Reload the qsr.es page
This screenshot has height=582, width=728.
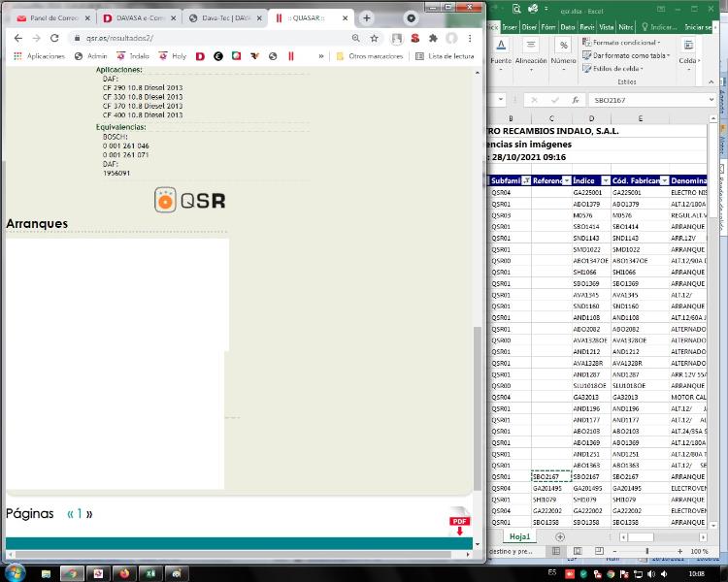pos(54,38)
